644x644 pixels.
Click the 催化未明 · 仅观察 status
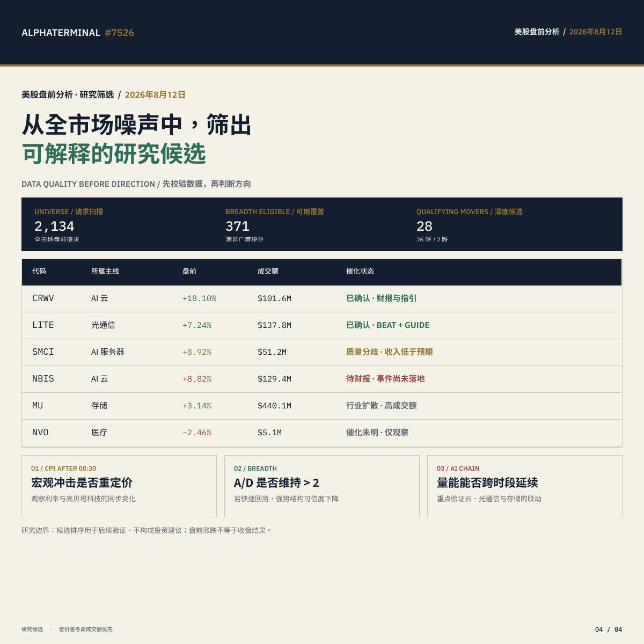tap(377, 433)
